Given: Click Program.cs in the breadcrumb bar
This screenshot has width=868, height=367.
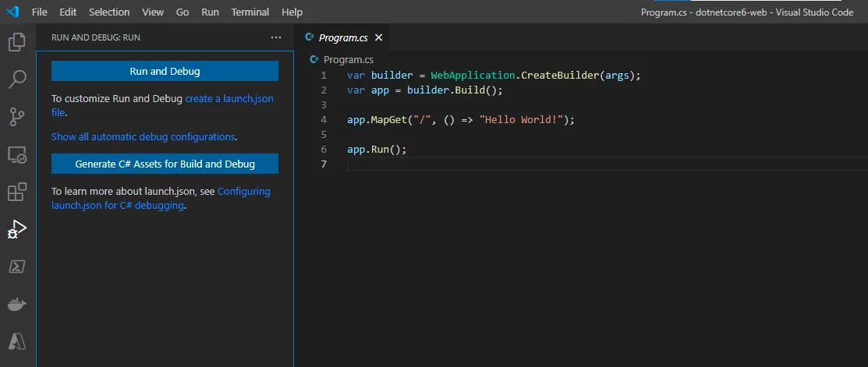Looking at the screenshot, I should point(348,59).
